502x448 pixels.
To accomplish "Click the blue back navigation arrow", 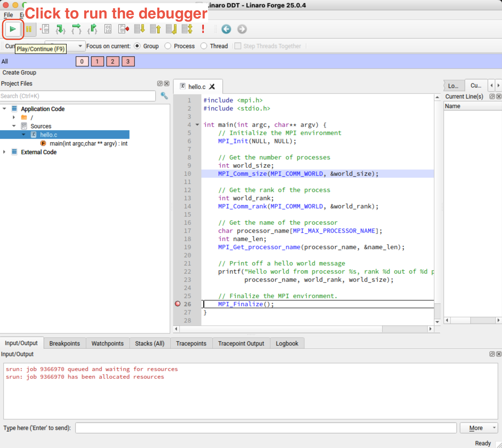I will point(226,29).
